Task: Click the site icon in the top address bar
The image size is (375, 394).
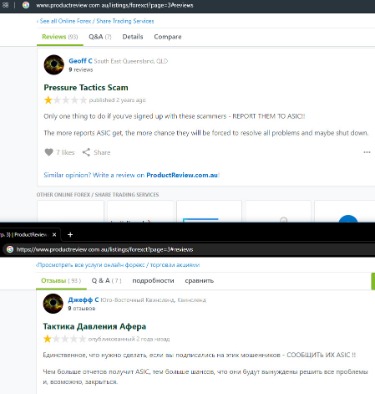Action: point(26,5)
